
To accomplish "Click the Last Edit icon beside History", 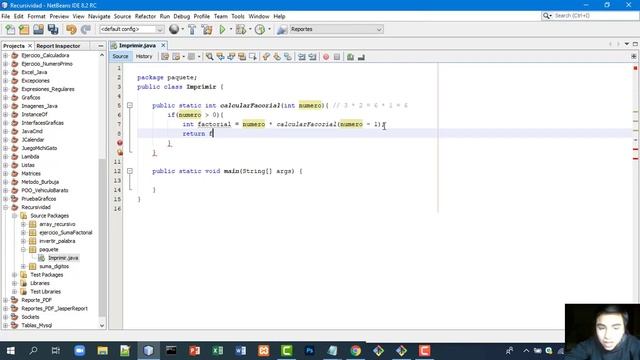I will click(165, 57).
